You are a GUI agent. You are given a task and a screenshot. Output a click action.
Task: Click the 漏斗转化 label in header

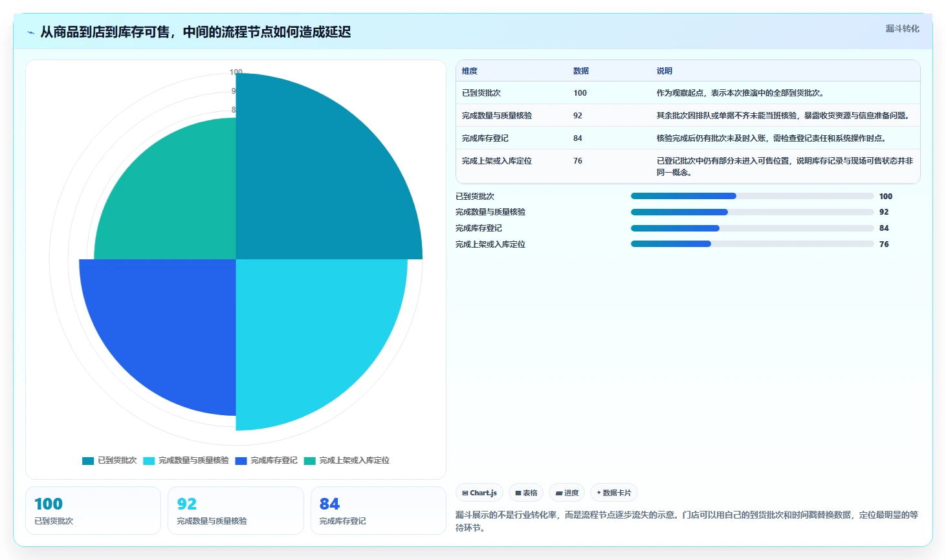pos(902,28)
